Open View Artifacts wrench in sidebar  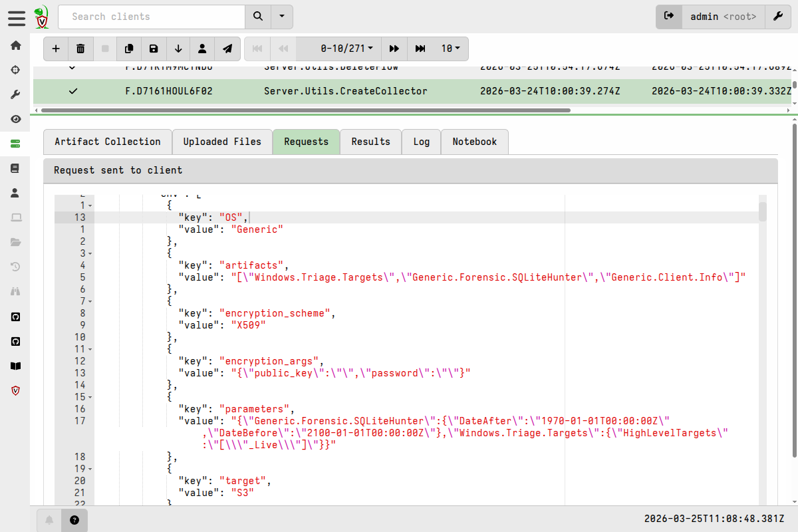pyautogui.click(x=15, y=94)
